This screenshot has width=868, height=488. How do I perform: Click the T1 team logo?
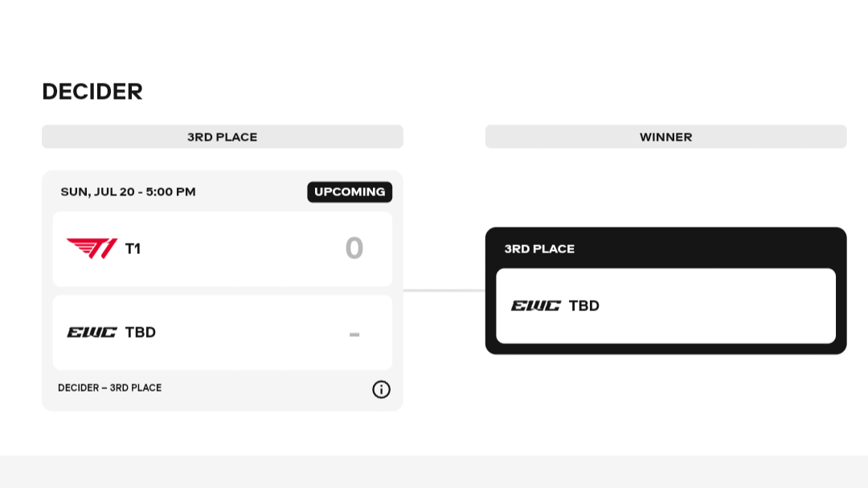point(92,248)
